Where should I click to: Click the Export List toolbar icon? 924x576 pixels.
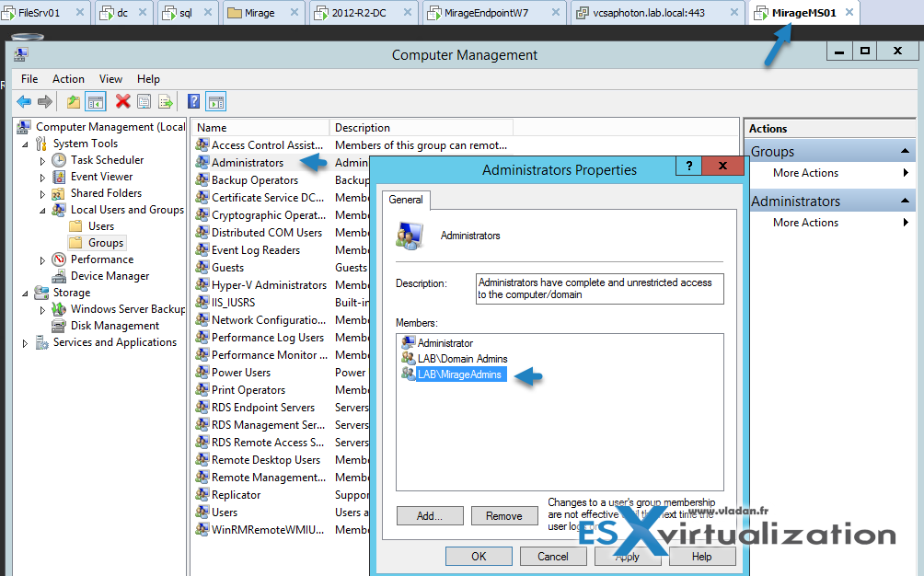pos(166,102)
